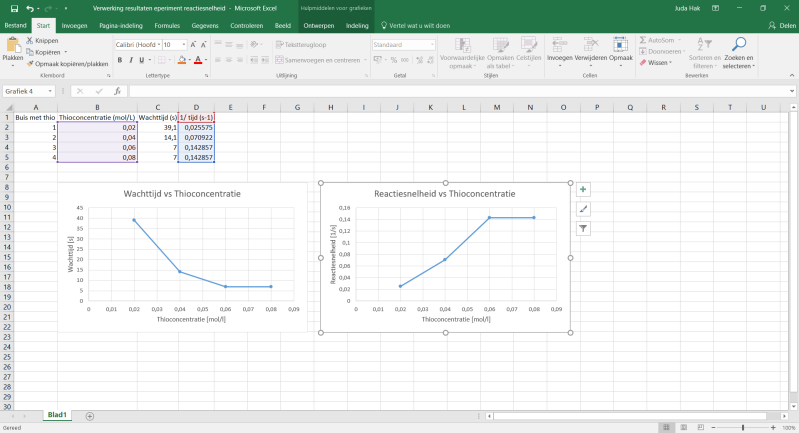Expand the Calibri font name dropdown

(x=156, y=45)
